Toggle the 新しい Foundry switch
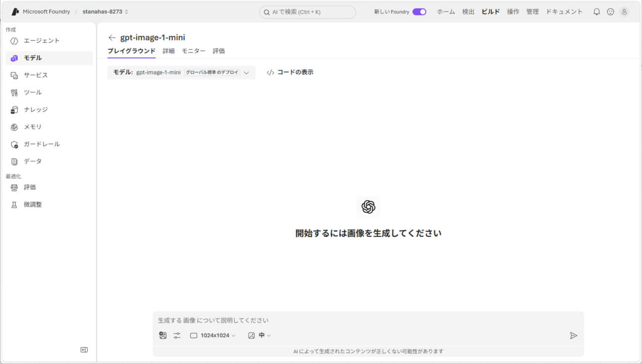This screenshot has width=642, height=364. 419,12
